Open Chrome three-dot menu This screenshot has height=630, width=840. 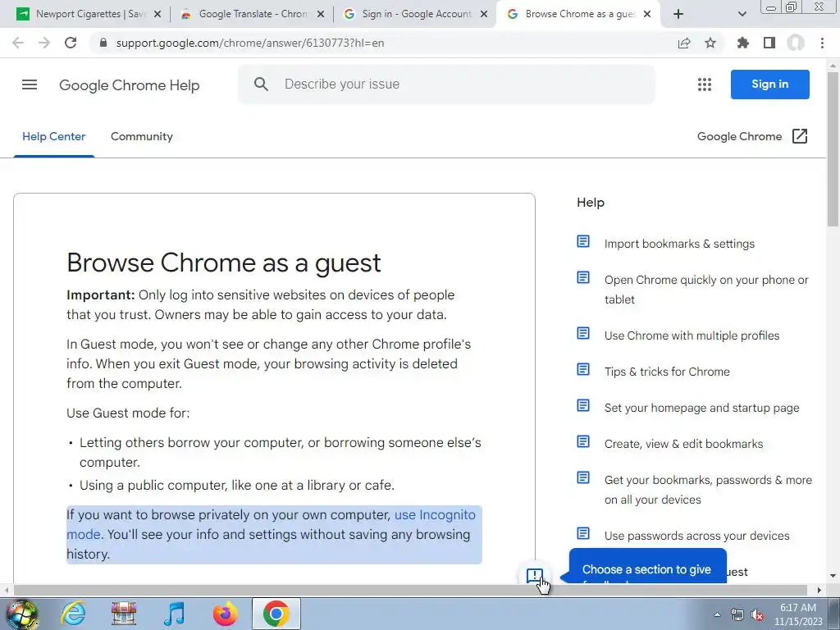pyautogui.click(x=822, y=43)
